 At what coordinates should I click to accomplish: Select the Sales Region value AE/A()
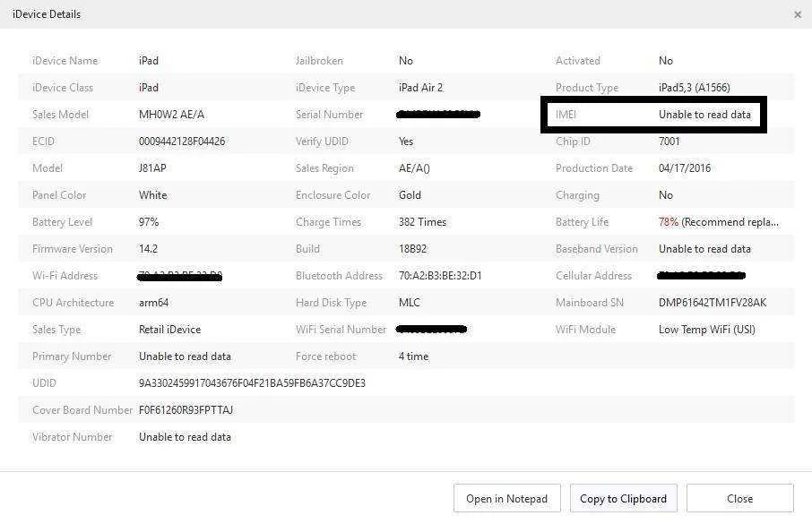pyautogui.click(x=414, y=168)
